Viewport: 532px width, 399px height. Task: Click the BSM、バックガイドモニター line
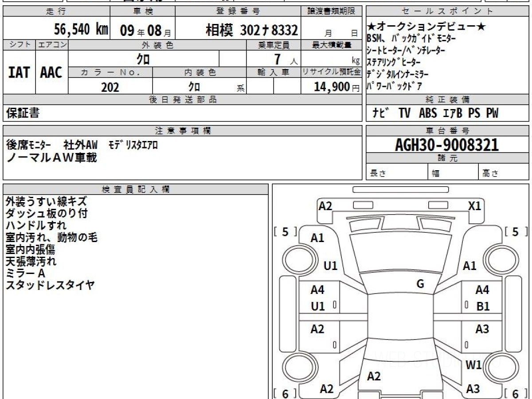click(411, 39)
